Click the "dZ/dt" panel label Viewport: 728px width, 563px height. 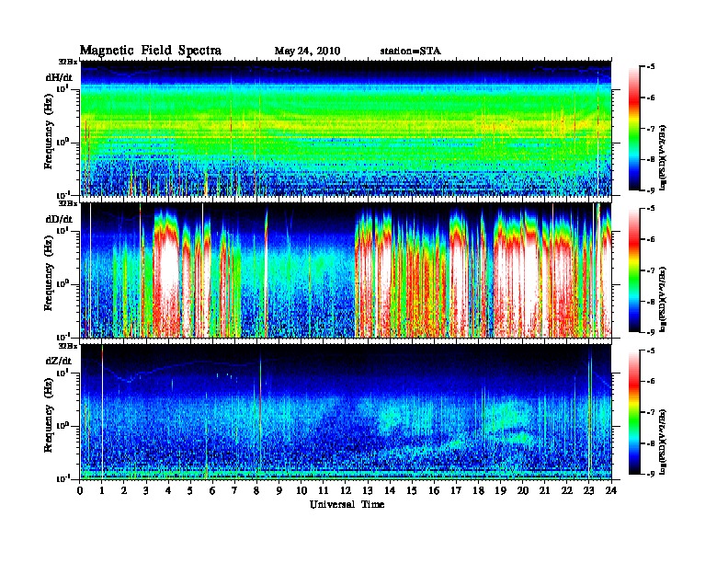[59, 361]
